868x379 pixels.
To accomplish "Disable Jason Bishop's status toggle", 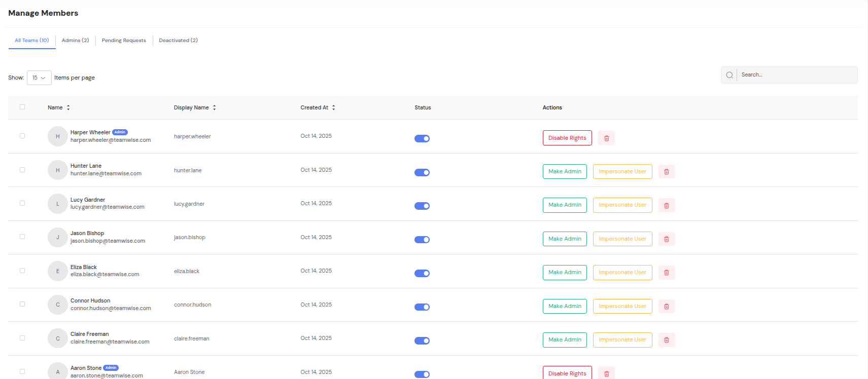I will click(422, 240).
